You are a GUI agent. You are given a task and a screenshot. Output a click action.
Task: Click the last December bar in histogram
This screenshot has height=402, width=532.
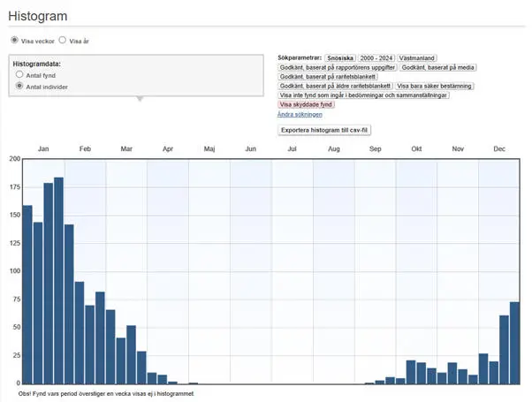[514, 343]
